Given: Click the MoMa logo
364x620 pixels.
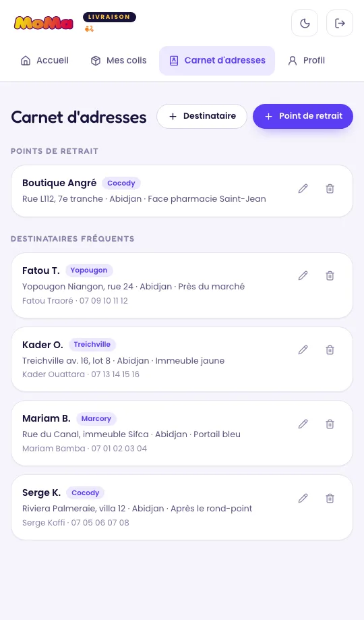Looking at the screenshot, I should click(44, 23).
